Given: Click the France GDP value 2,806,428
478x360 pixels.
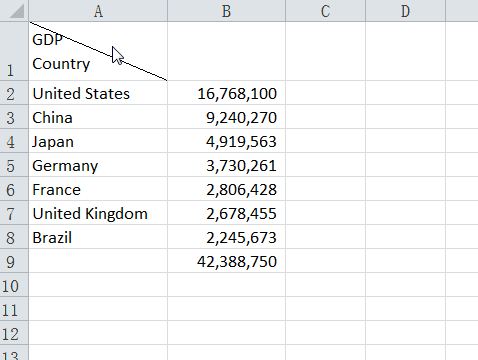Looking at the screenshot, I should pos(226,189).
